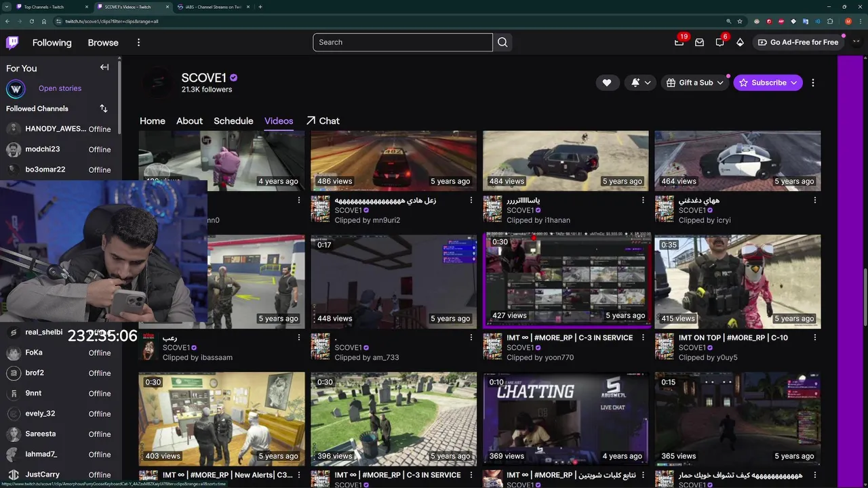Screen dimensions: 868x488
Task: Play the 0:35 clip with 415 views
Action: tap(738, 281)
